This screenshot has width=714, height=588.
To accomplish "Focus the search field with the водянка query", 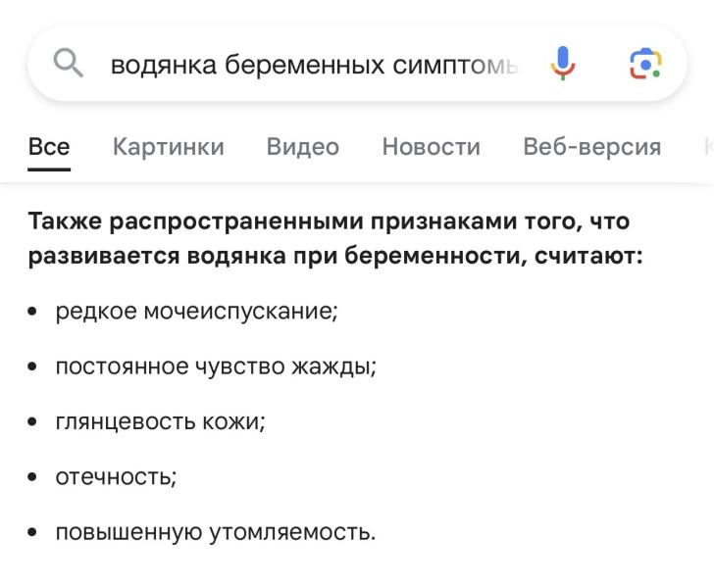I will coord(314,65).
